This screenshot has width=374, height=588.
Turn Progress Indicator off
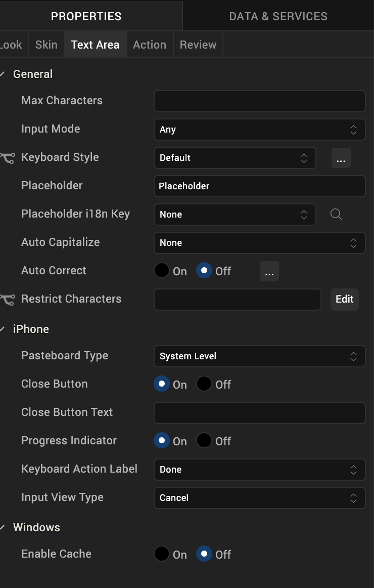pyautogui.click(x=204, y=441)
